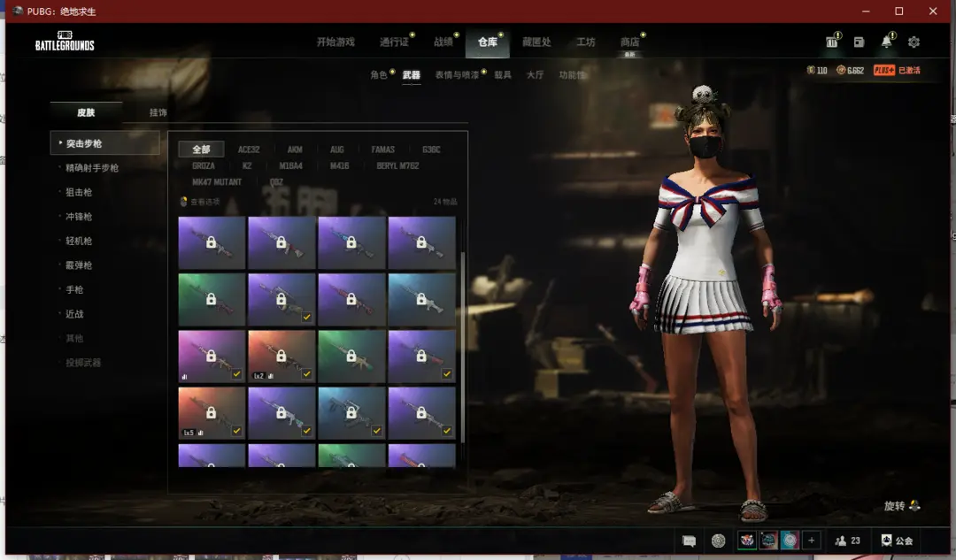
Task: Toggle checkmark on the Lv.2 skin thumbnail
Action: [x=306, y=374]
